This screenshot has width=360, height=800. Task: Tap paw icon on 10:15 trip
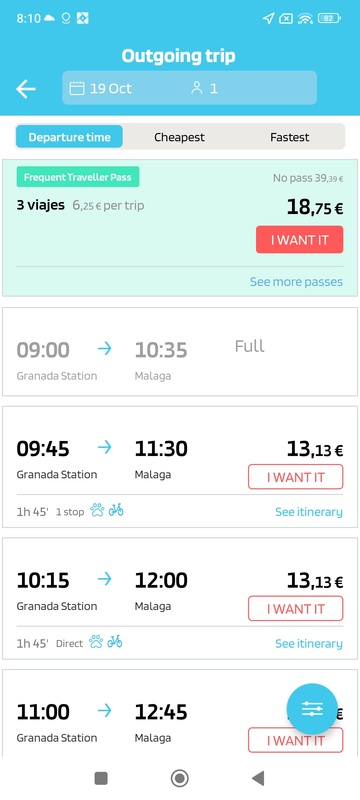96,642
